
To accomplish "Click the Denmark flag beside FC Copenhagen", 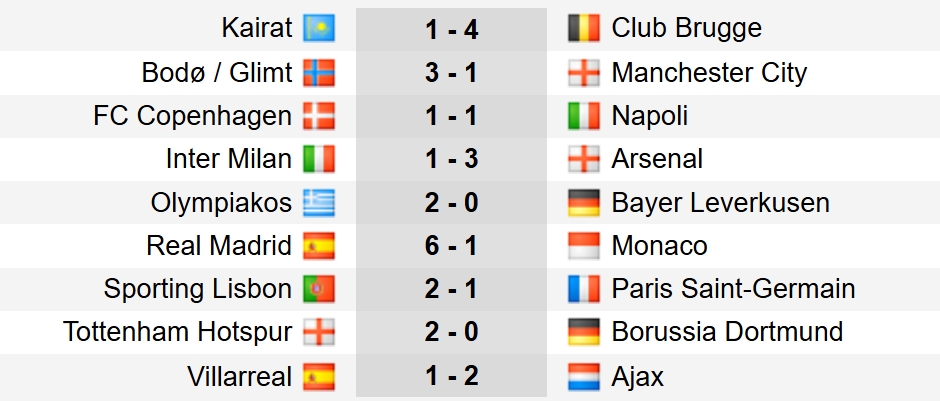I will [319, 116].
